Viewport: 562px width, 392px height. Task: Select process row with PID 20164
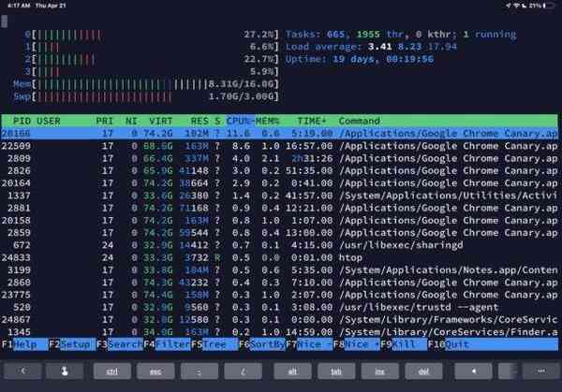279,183
